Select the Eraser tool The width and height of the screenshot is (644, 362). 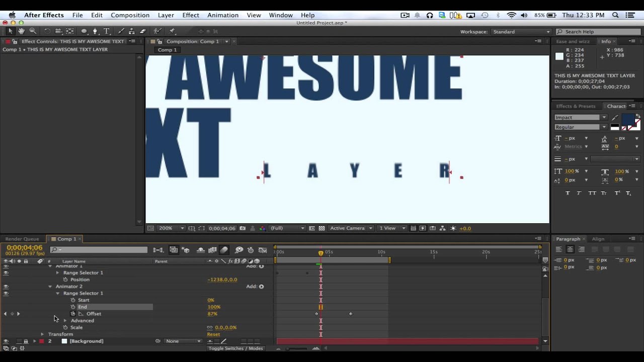pyautogui.click(x=143, y=31)
